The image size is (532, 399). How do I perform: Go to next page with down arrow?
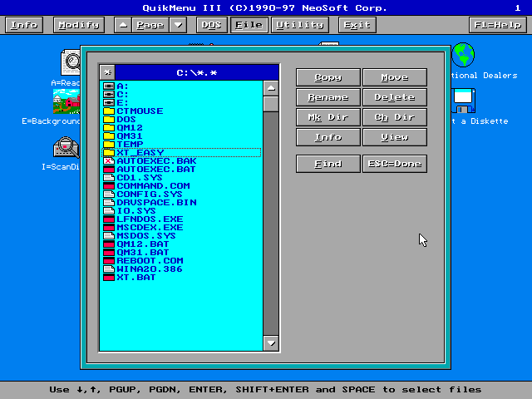click(x=178, y=25)
